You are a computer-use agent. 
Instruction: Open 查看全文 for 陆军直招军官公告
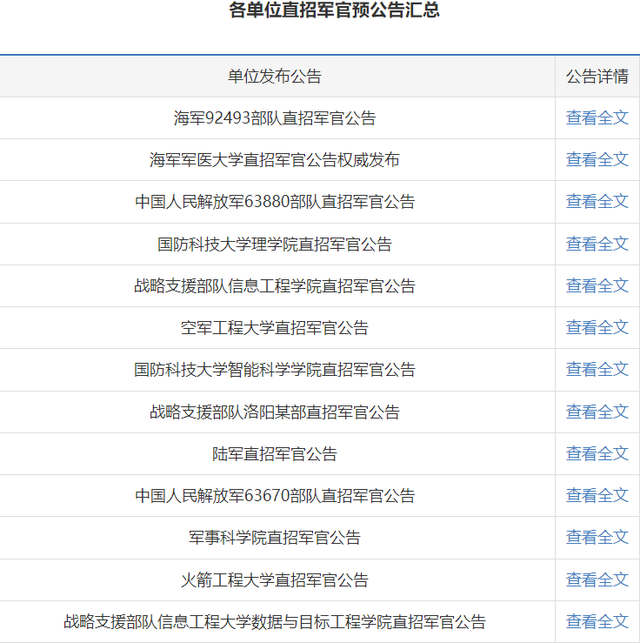coord(597,454)
